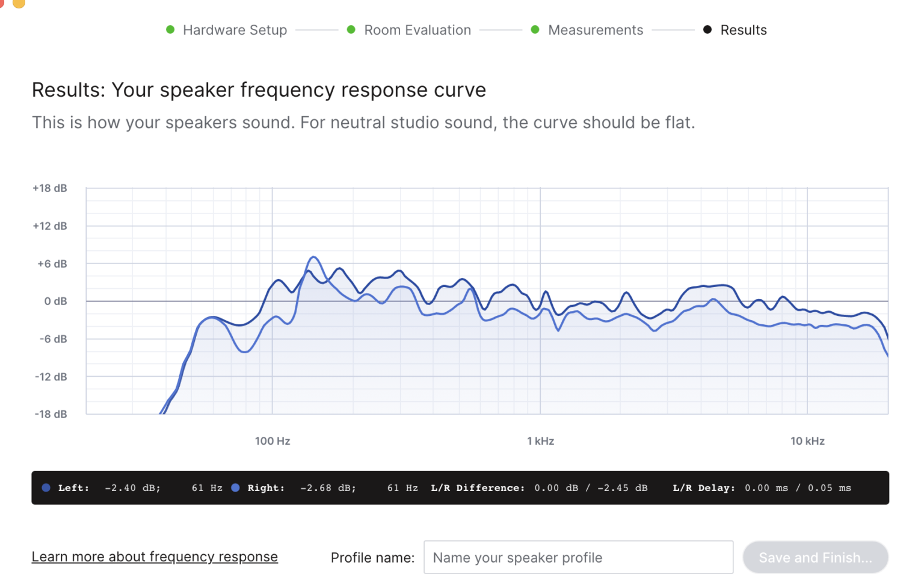Click the green dot beside Hardware Setup
This screenshot has height=574, width=924.
coord(170,29)
